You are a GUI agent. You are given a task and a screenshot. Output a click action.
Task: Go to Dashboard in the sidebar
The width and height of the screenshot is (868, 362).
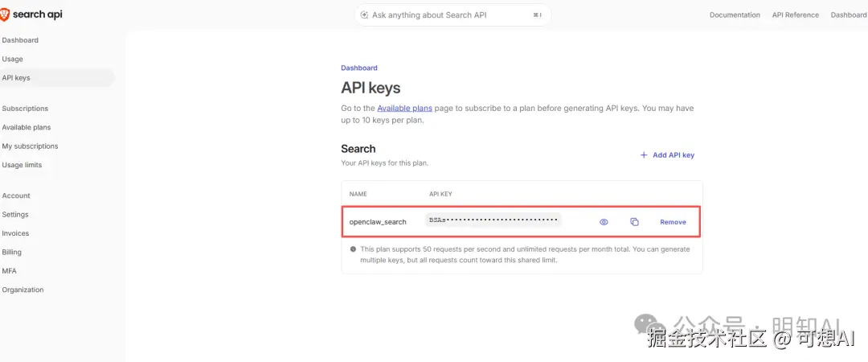pyautogui.click(x=20, y=40)
